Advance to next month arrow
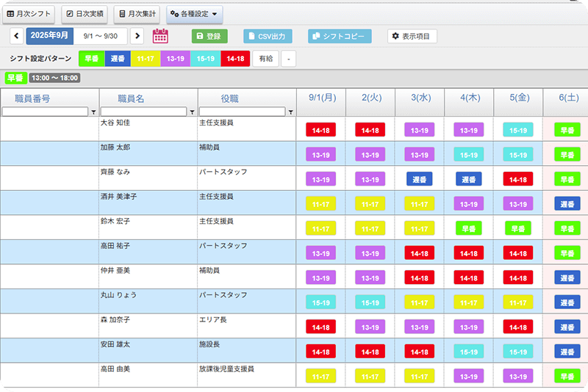This screenshot has width=588, height=392. pos(137,37)
